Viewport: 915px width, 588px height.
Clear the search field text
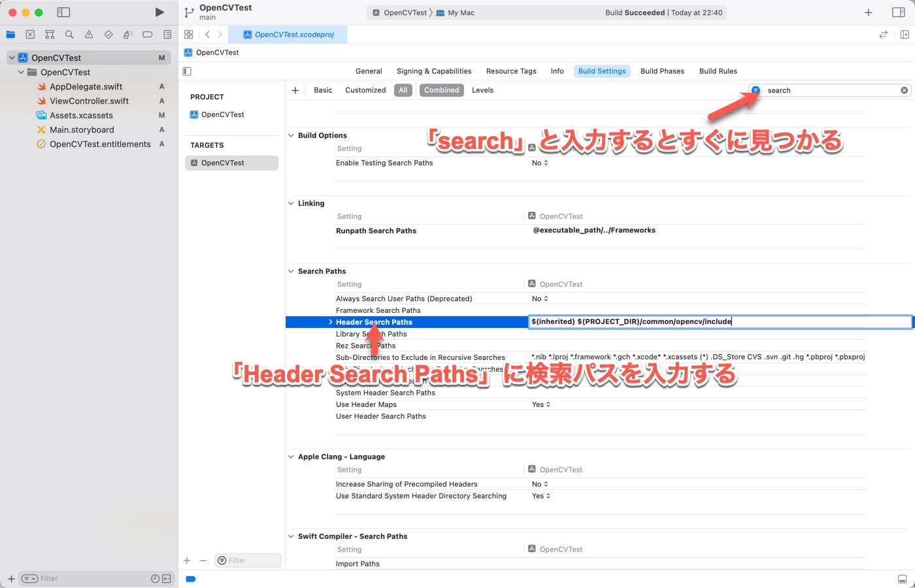click(905, 90)
